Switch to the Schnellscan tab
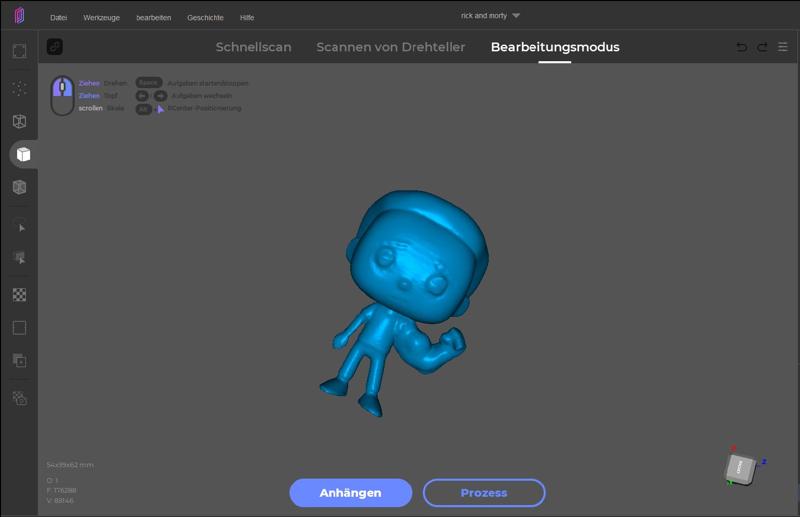Viewport: 800px width, 517px height. (254, 47)
